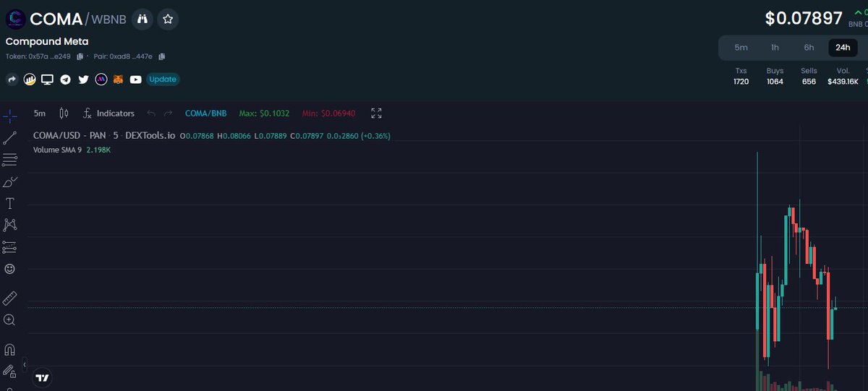
Task: Open the YouTube link icon
Action: coord(135,80)
